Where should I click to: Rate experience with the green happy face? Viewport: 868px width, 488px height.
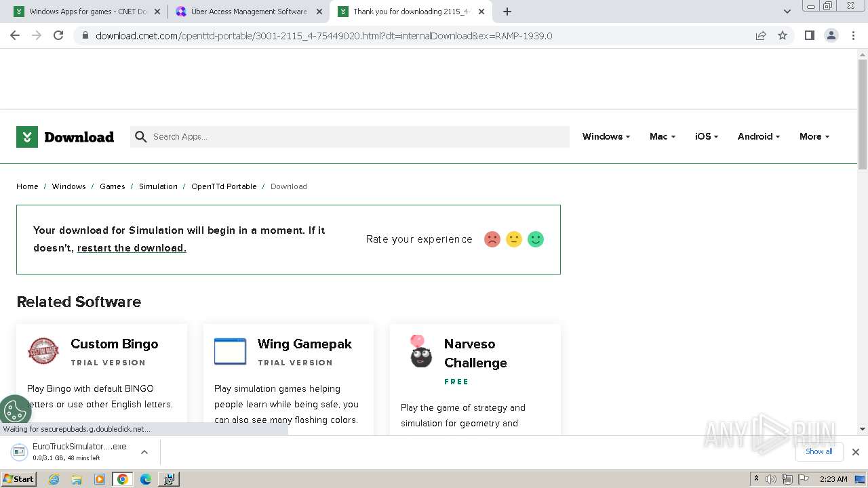[536, 239]
